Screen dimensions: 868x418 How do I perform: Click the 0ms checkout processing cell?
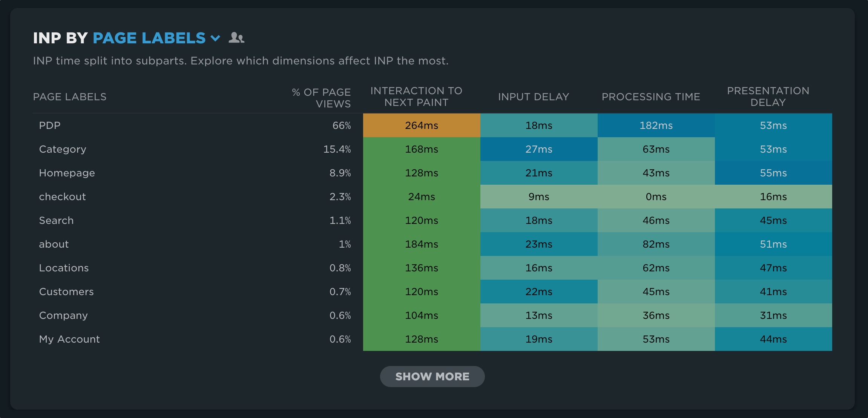[x=656, y=197]
